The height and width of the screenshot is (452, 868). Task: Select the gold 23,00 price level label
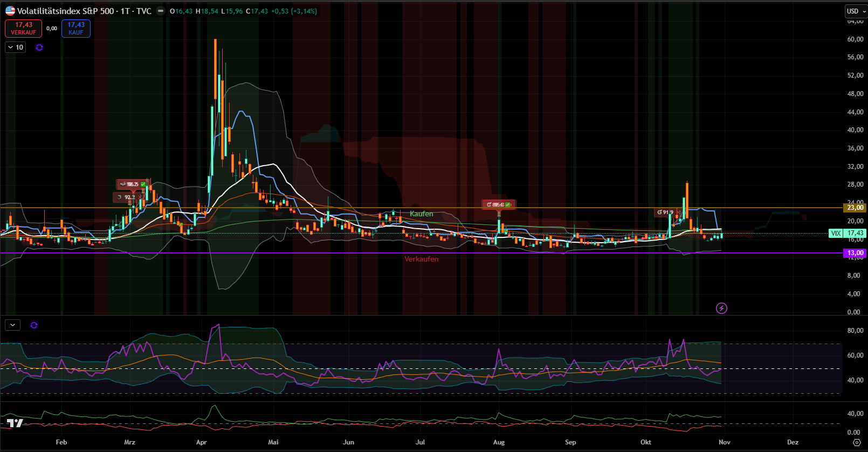coord(855,208)
